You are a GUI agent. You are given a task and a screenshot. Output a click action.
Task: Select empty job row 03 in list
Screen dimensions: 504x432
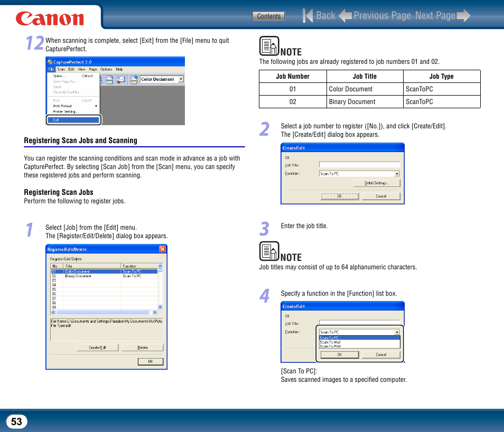point(104,280)
